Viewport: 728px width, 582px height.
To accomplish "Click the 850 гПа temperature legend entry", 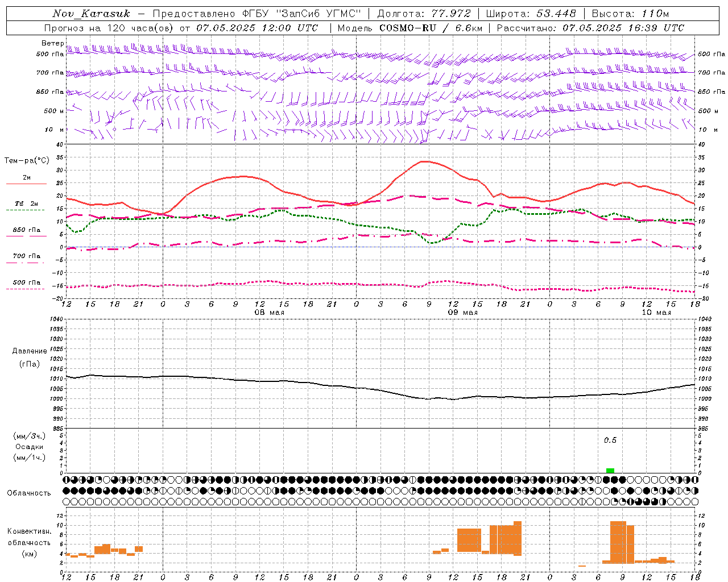I will [27, 230].
